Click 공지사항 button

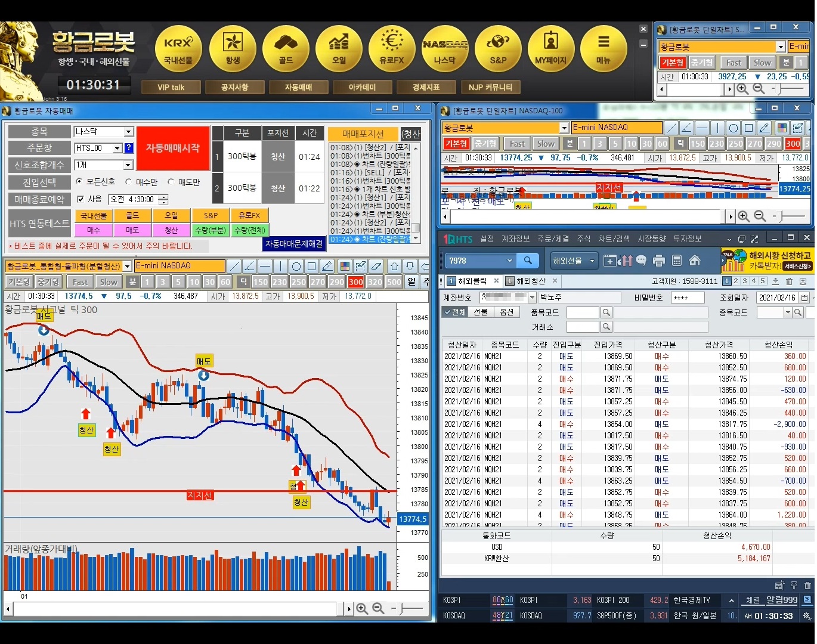click(234, 87)
